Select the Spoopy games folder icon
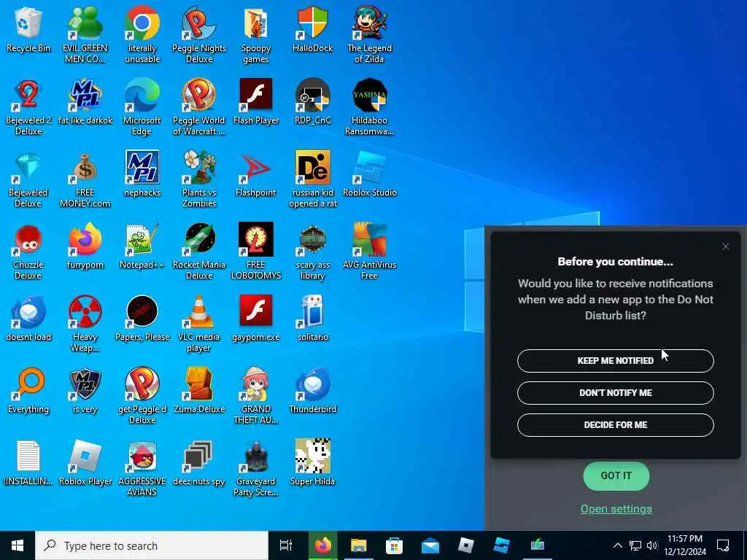Screen dimensions: 747x560 (x=256, y=23)
